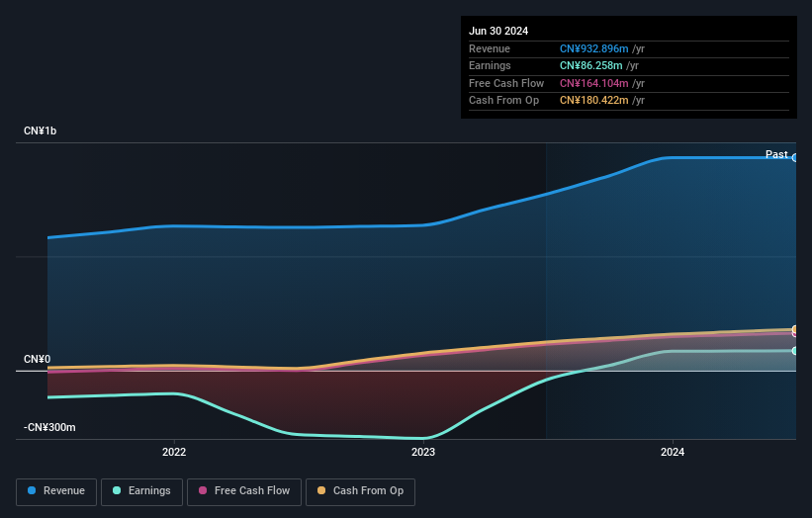Toggle the Cash From Op legend button

pos(360,491)
